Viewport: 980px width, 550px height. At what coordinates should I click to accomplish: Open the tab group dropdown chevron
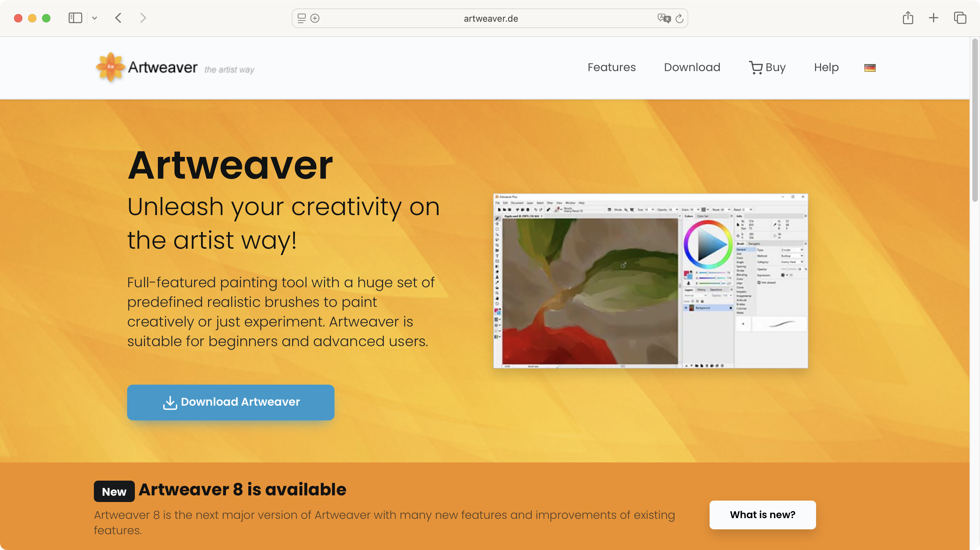(94, 18)
